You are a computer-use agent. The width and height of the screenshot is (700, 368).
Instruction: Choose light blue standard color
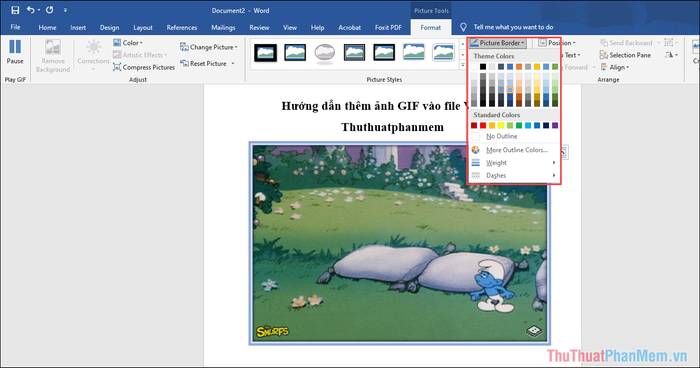click(x=528, y=125)
